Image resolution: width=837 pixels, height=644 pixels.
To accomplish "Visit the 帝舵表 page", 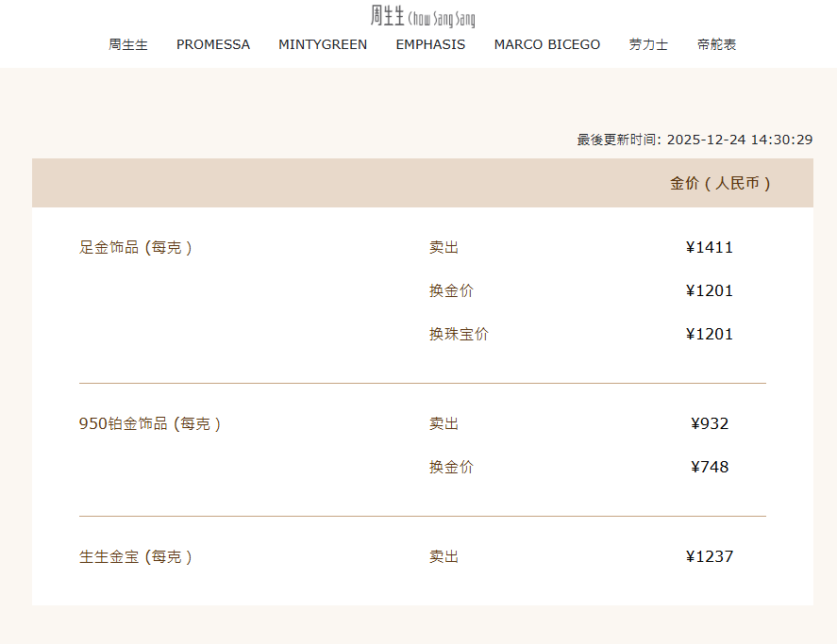I will point(717,44).
